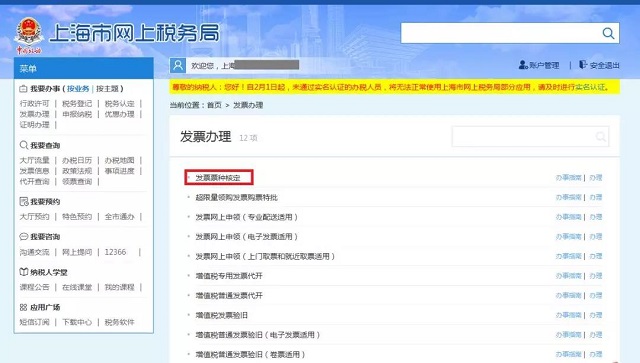
Task: Open the 特色预约 link
Action: tap(77, 216)
